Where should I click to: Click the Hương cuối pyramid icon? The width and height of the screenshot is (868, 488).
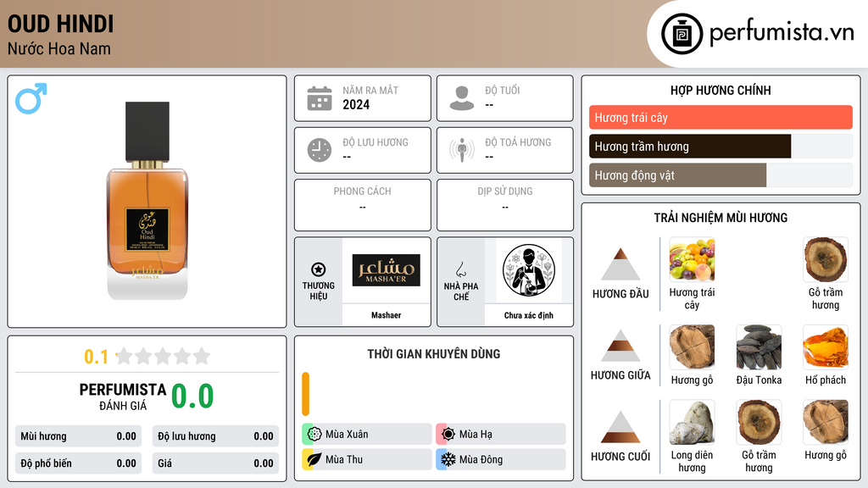pos(620,427)
